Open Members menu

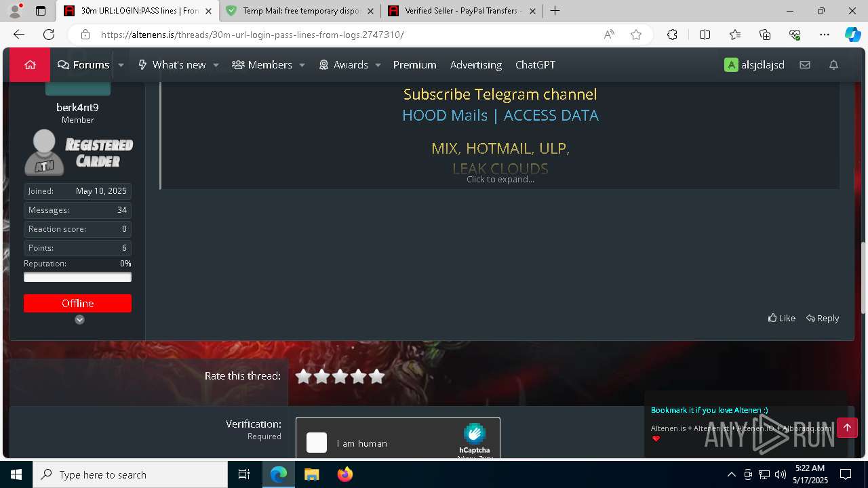262,64
